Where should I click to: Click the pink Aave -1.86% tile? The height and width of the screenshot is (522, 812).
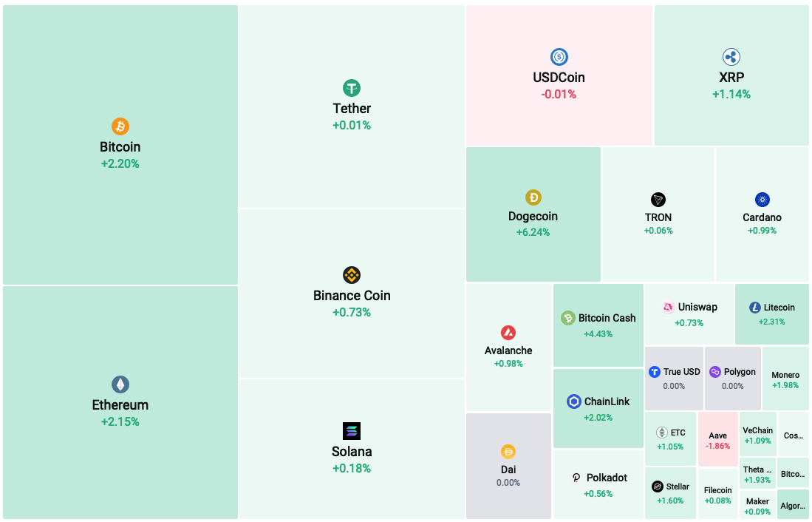pyautogui.click(x=717, y=439)
